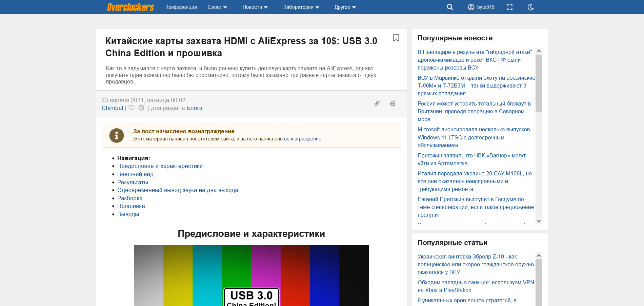Open news about ВСУ в Марьинке
The height and width of the screenshot is (306, 644).
[x=476, y=85]
